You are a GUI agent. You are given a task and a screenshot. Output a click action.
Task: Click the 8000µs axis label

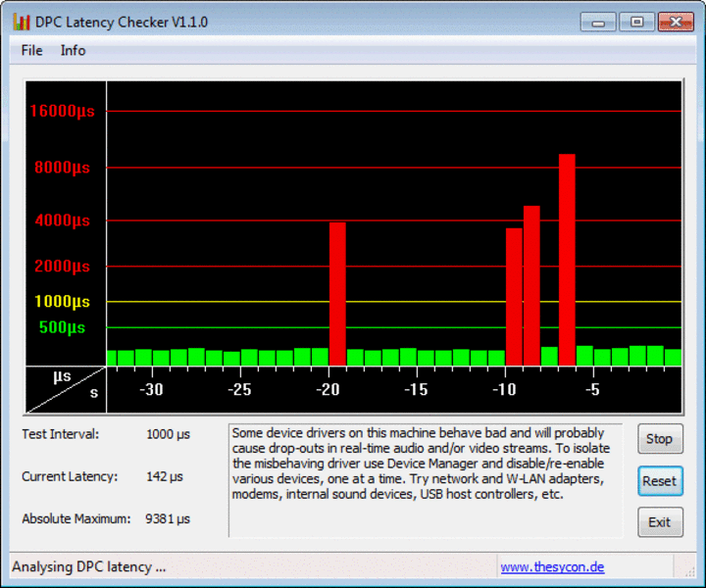[x=62, y=168]
